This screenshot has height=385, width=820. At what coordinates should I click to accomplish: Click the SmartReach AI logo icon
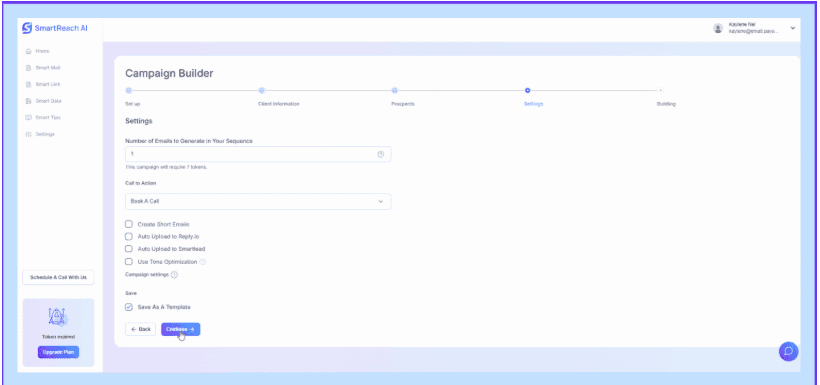(27, 28)
